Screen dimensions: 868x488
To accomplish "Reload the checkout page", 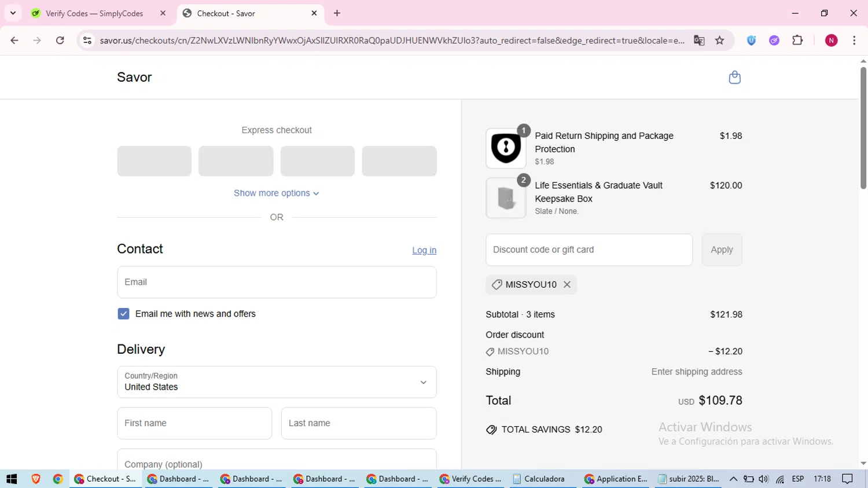I will pyautogui.click(x=60, y=41).
